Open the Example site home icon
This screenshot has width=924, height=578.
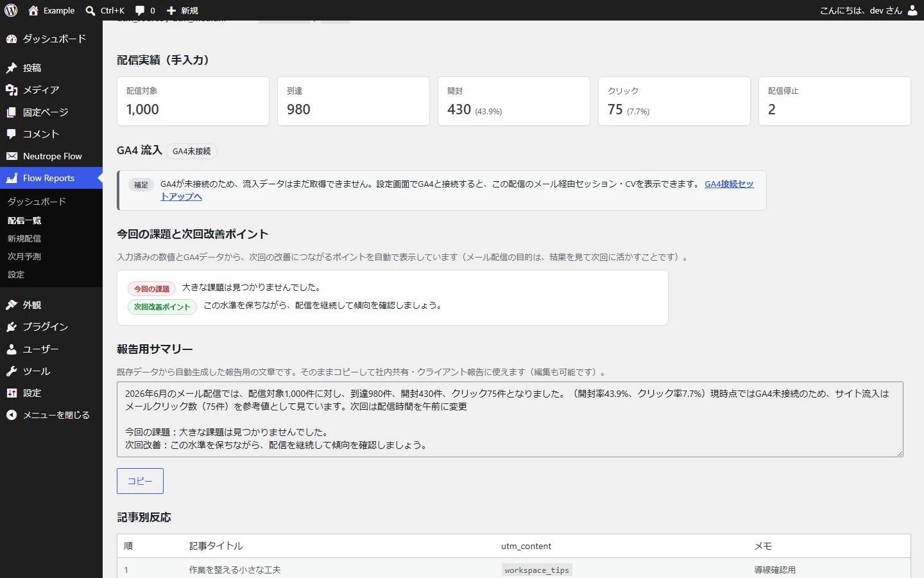[x=33, y=10]
